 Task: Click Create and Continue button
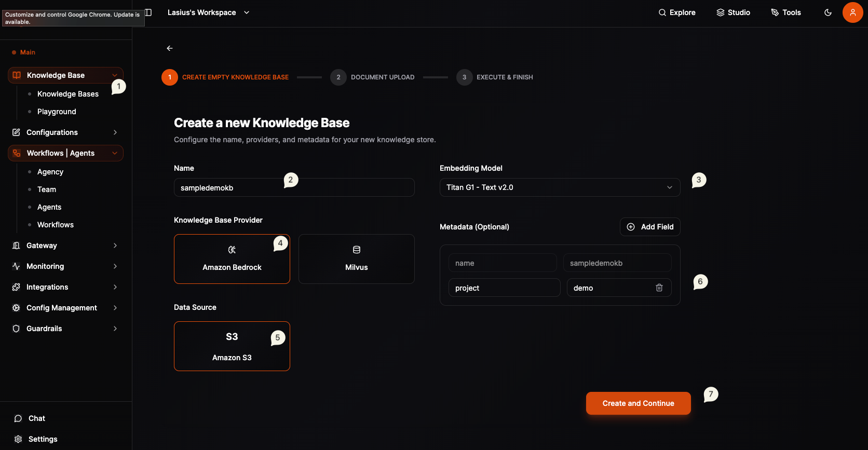click(638, 403)
